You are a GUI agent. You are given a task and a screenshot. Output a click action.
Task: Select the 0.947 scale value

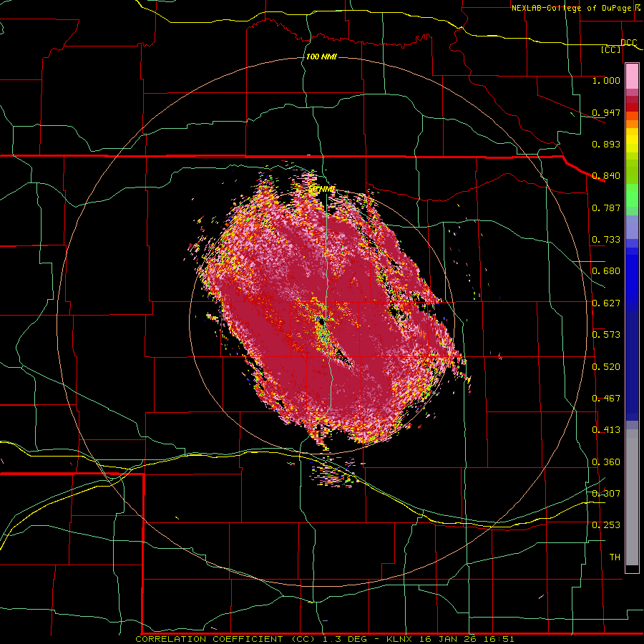coord(606,112)
